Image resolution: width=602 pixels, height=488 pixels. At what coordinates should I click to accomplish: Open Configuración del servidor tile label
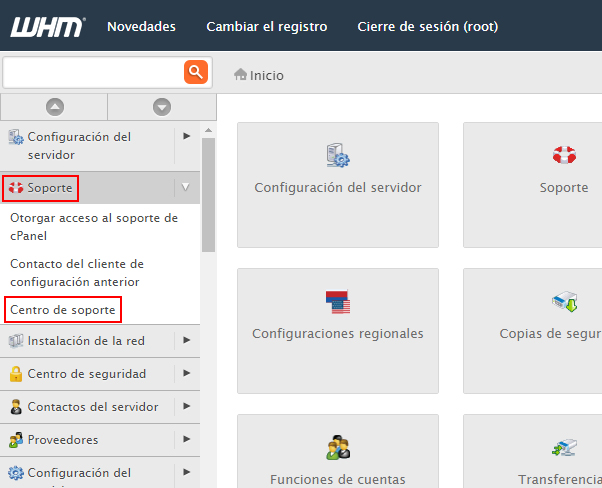[x=338, y=188]
